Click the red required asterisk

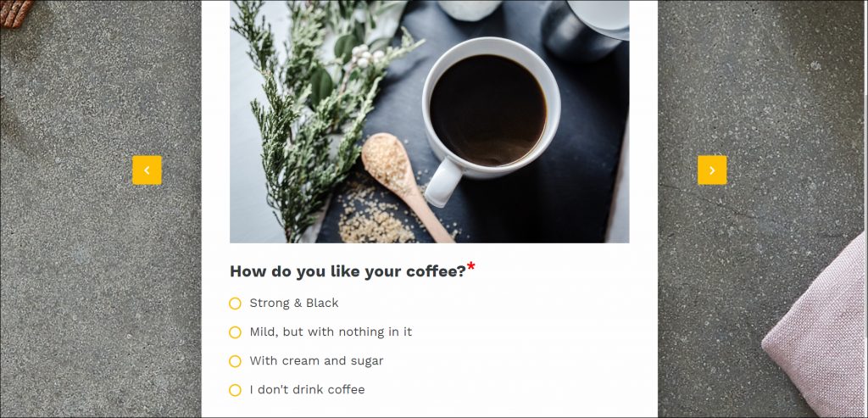(471, 266)
